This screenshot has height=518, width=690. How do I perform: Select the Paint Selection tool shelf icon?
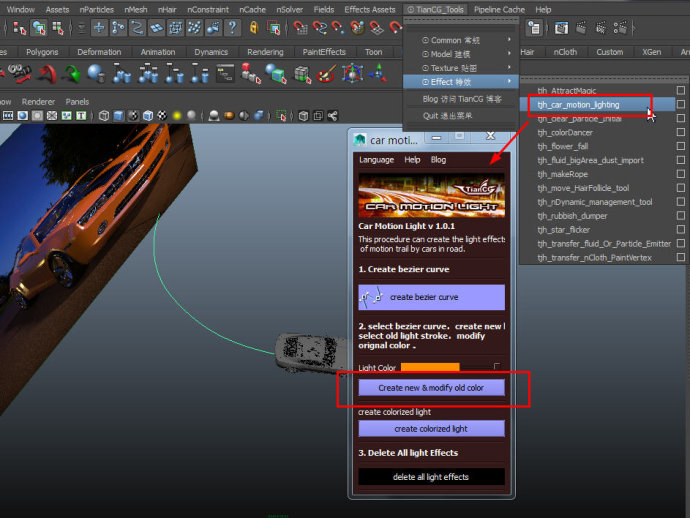pyautogui.click(x=326, y=73)
